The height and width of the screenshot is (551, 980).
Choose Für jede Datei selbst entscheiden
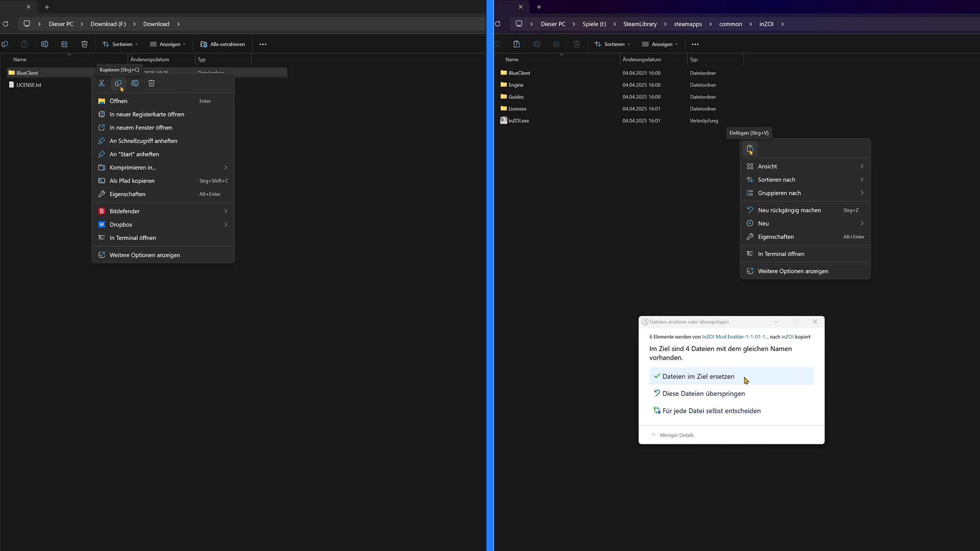711,411
